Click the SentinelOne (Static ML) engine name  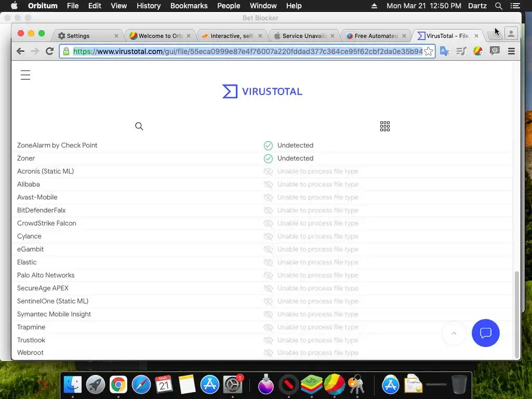[x=52, y=301]
